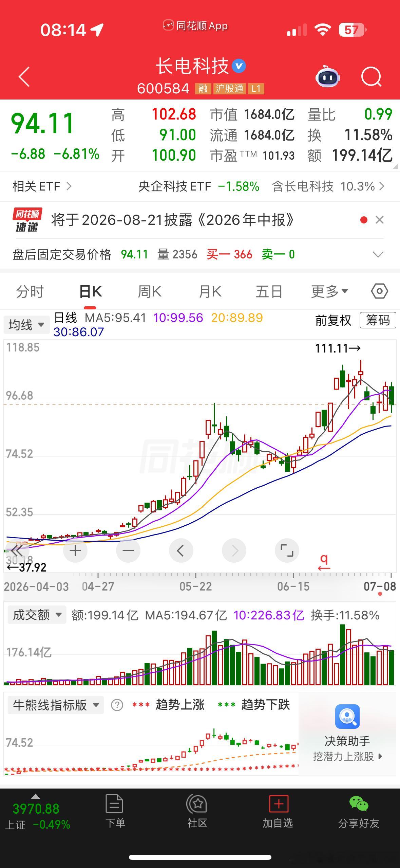This screenshot has width=400, height=868.
Task: Move chart right with next arrow
Action: click(x=234, y=550)
